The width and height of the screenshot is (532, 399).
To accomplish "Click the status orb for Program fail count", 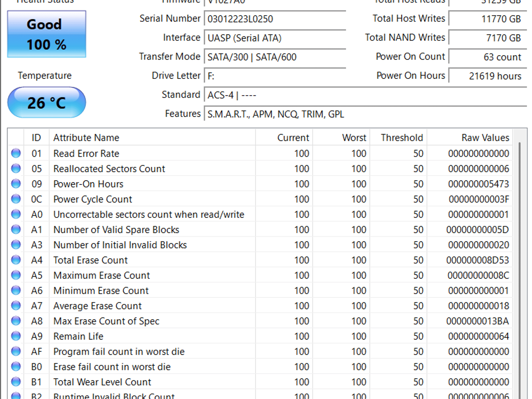I will coord(16,351).
